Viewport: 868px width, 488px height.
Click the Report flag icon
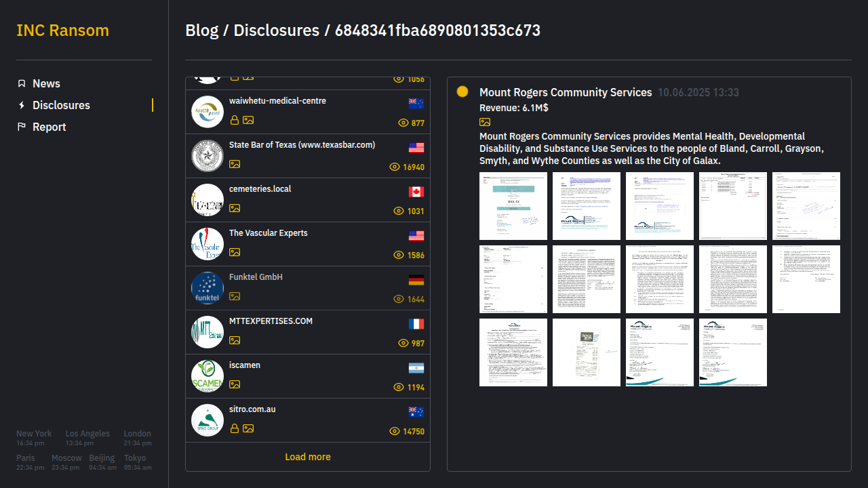[x=22, y=127]
